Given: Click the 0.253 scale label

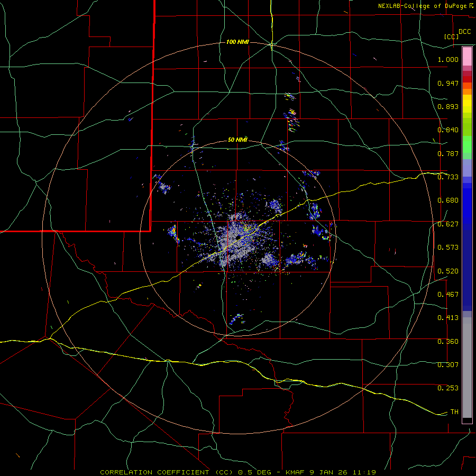Looking at the screenshot, I should coord(448,388).
